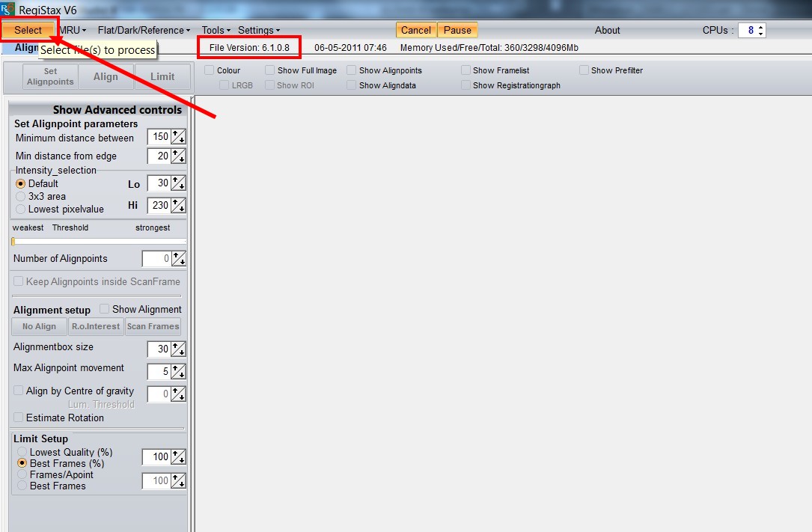Click the panel splitter bar beside image area
The image size is (812, 532).
pos(192,314)
